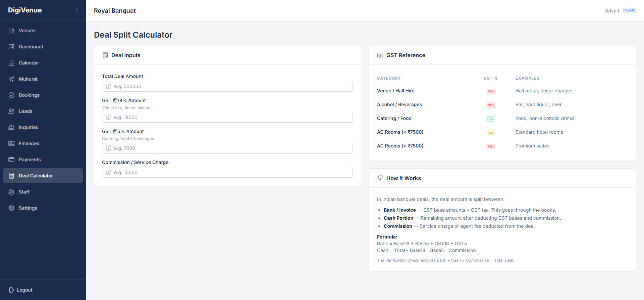Open the Inquiries inbox icon
Image resolution: width=644 pixels, height=300 pixels.
pos(11,127)
